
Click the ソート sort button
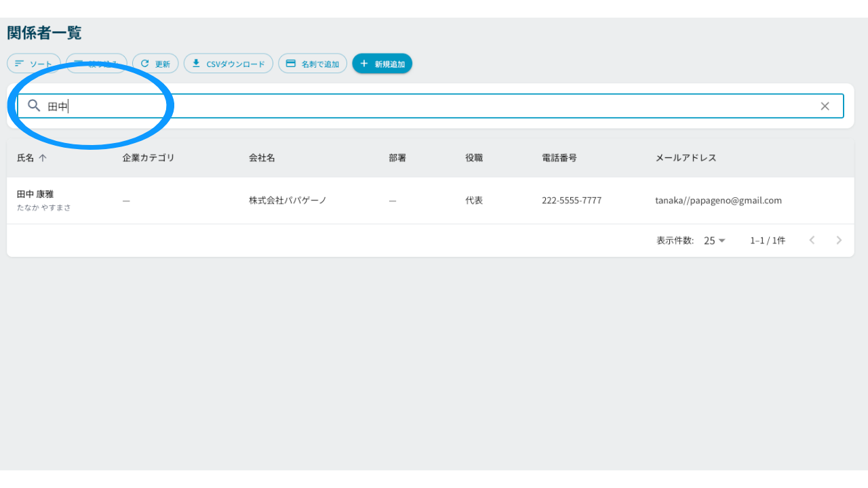pyautogui.click(x=34, y=64)
